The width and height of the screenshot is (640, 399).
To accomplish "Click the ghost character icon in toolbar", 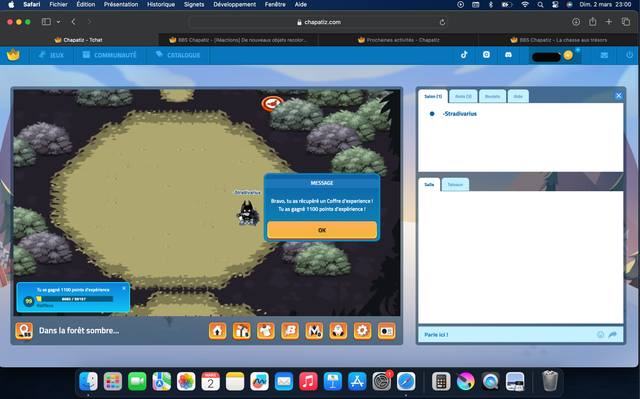I will [x=338, y=331].
